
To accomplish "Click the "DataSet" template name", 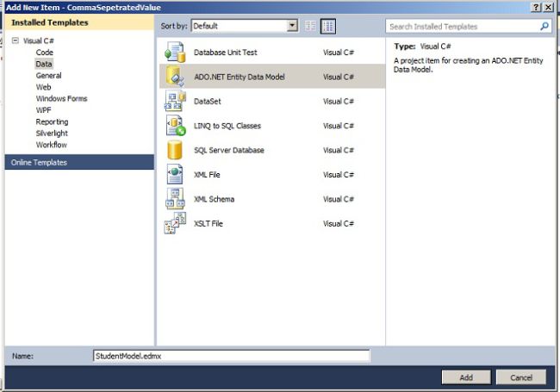I will tap(207, 101).
